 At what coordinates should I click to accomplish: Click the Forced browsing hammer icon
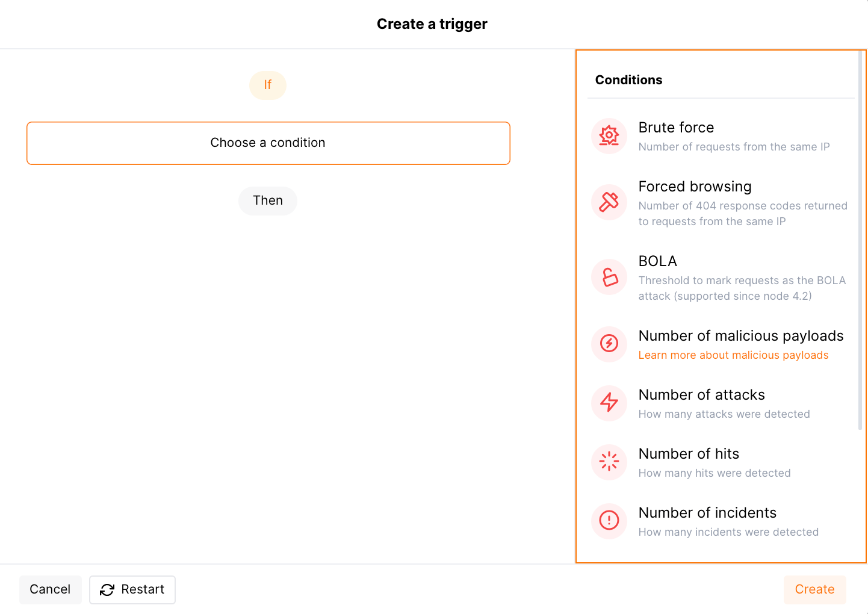click(609, 202)
